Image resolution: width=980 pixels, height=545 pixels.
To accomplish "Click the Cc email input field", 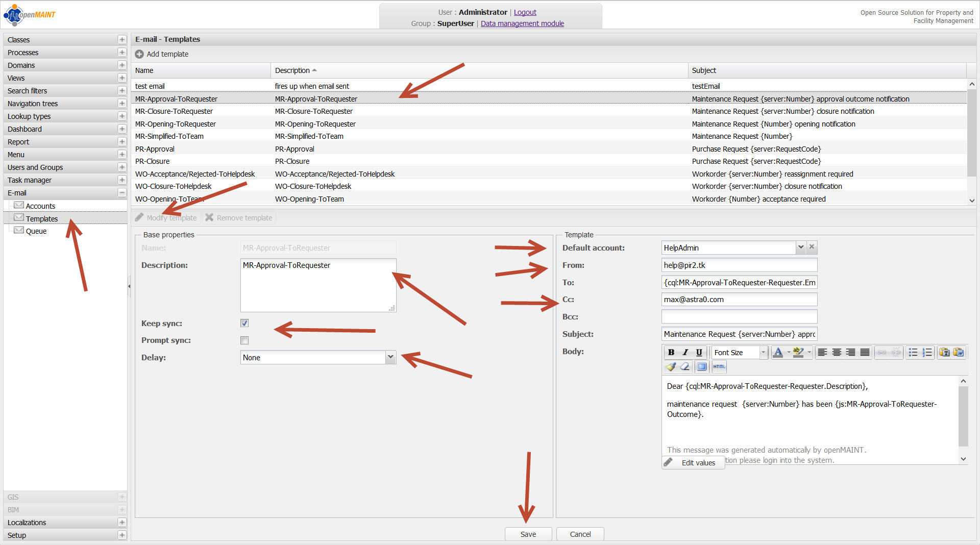I will point(739,300).
